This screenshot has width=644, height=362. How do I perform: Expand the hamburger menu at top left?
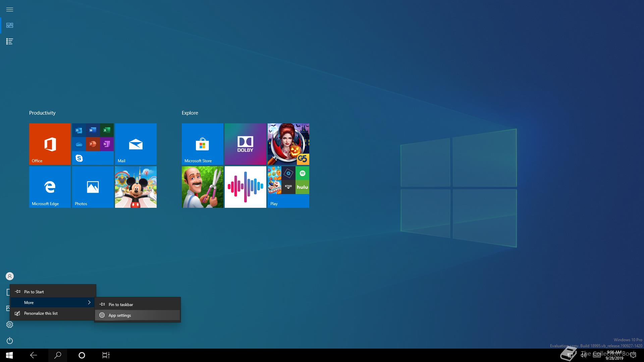[x=10, y=9]
